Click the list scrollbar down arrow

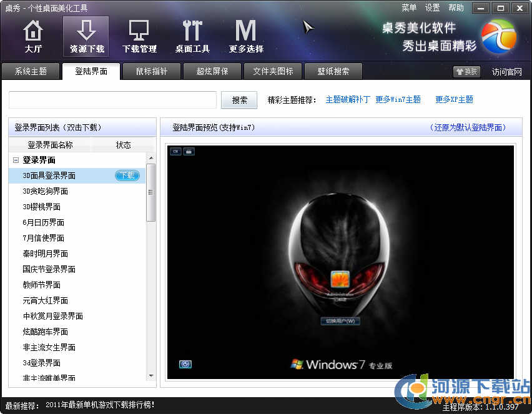[151, 376]
